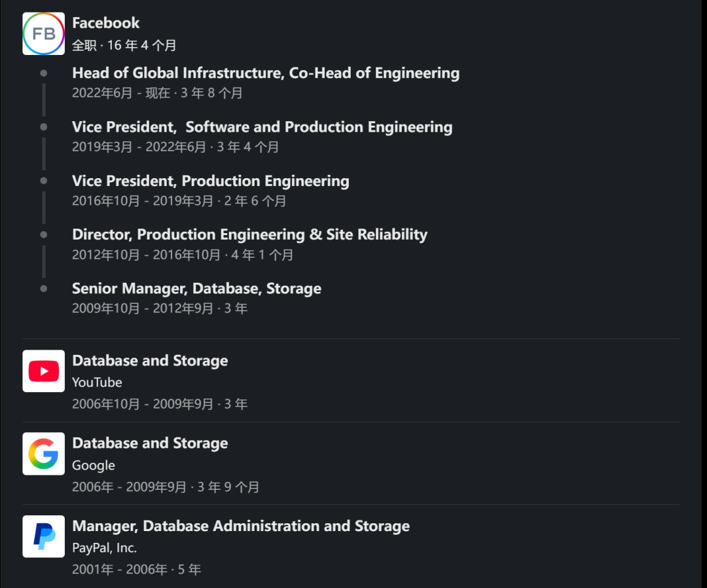Screen dimensions: 707x588
Task: Select Manager, Database Administration and Storage
Action: (240, 526)
